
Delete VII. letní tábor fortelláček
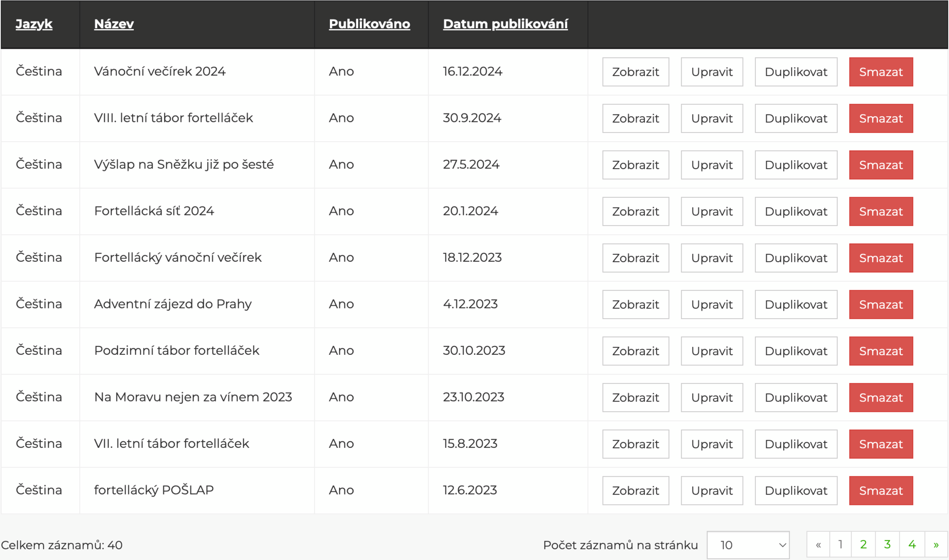[x=881, y=444]
